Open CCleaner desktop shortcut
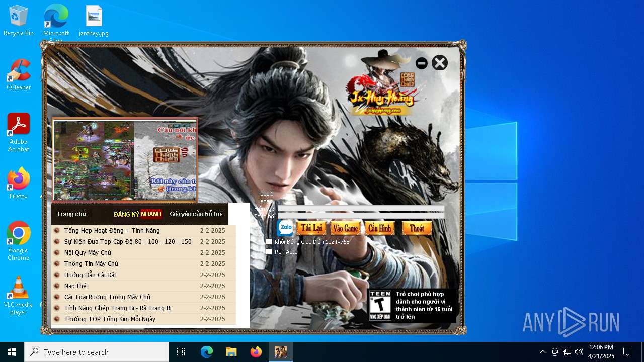 pos(19,74)
